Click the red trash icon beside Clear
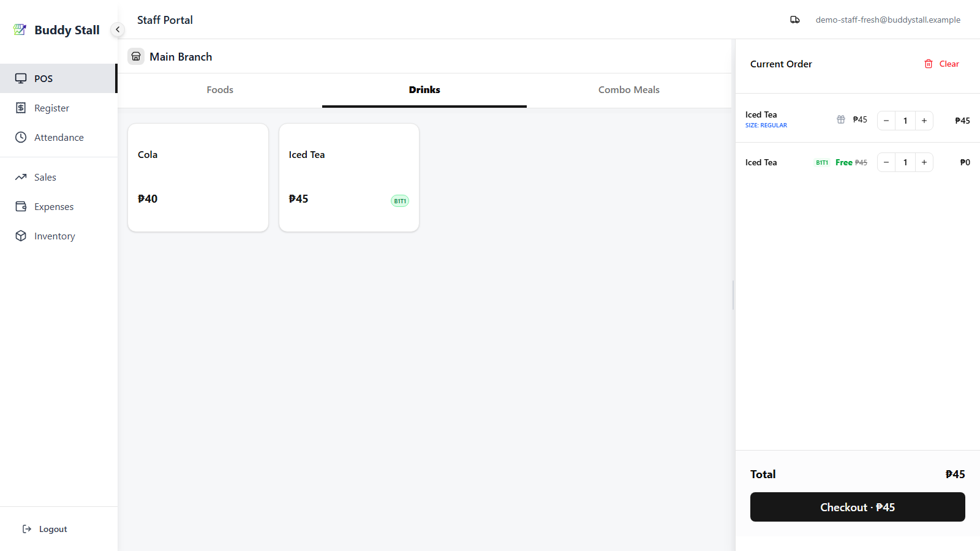The image size is (980, 551). [929, 64]
